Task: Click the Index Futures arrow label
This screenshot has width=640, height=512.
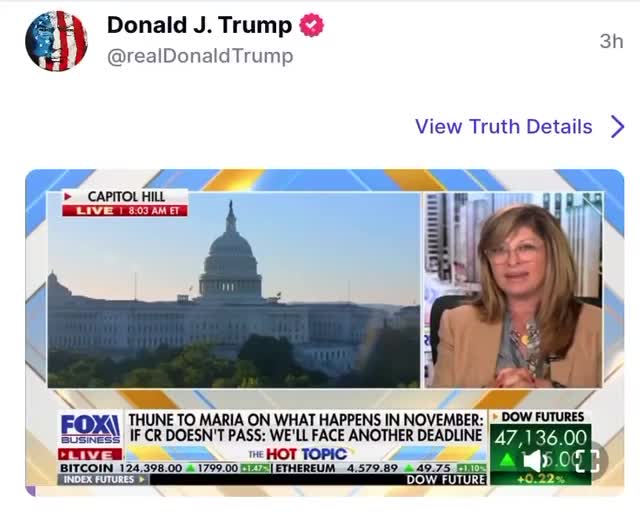Action: [104, 479]
